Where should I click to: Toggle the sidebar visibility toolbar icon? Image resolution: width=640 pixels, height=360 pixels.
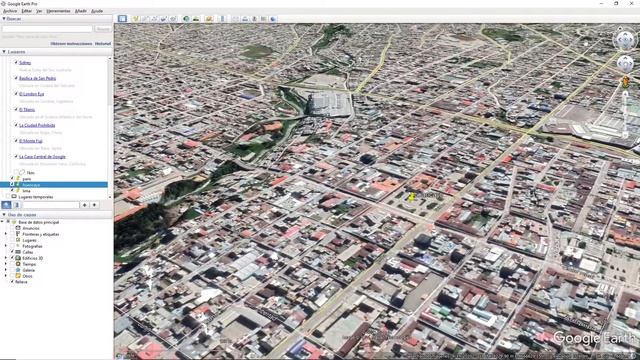[x=122, y=19]
